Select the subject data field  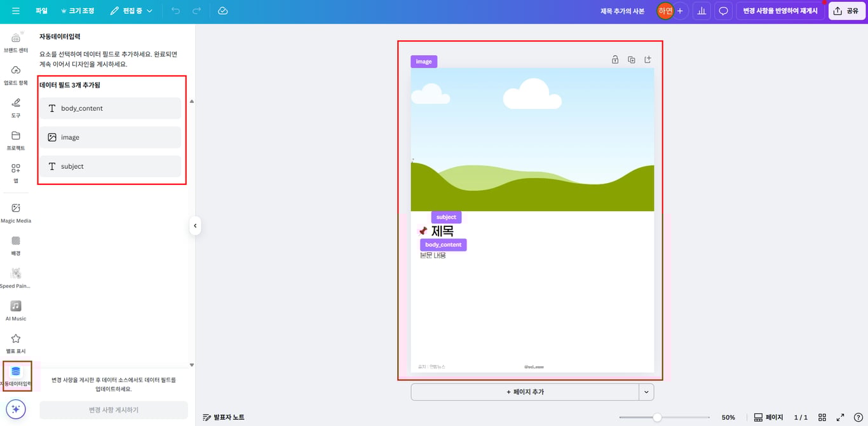coord(111,167)
